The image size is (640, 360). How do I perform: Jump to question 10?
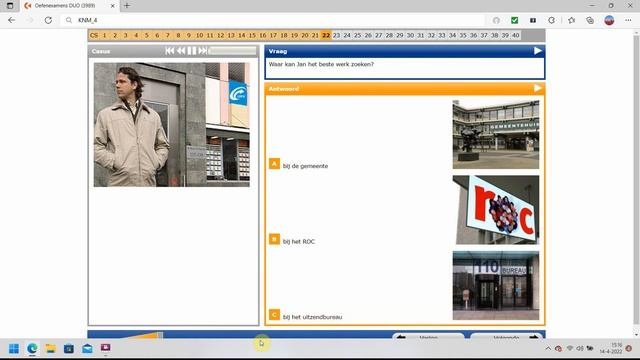(x=199, y=36)
